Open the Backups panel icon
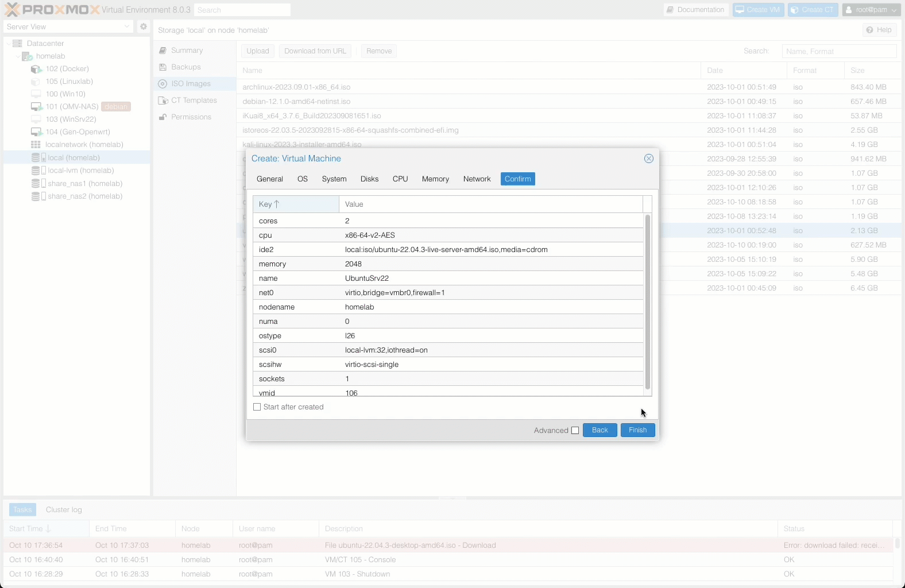Image resolution: width=905 pixels, height=588 pixels. click(x=163, y=67)
